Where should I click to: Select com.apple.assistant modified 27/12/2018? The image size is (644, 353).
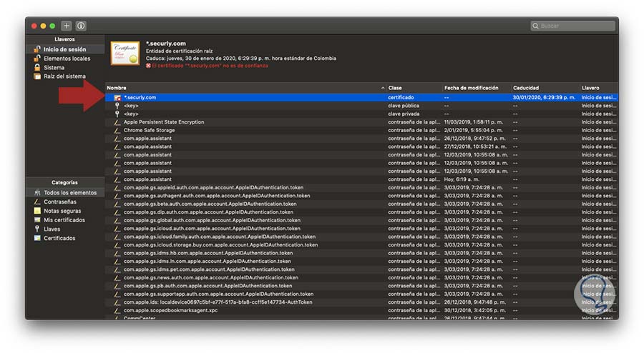tap(361, 146)
